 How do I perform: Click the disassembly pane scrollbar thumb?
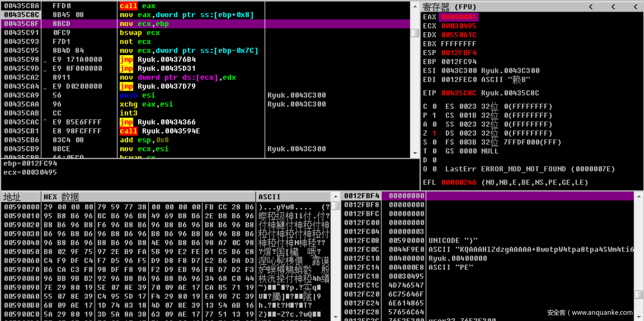pyautogui.click(x=415, y=33)
